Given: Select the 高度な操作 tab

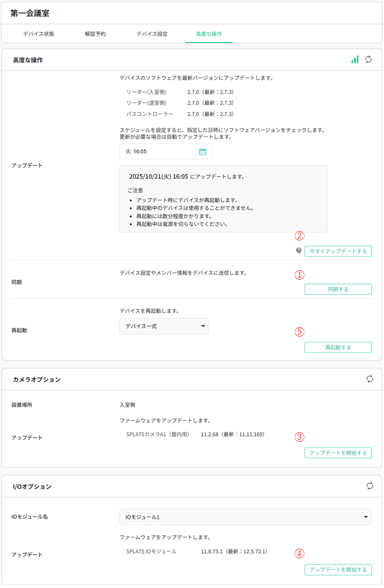Looking at the screenshot, I should tap(209, 34).
